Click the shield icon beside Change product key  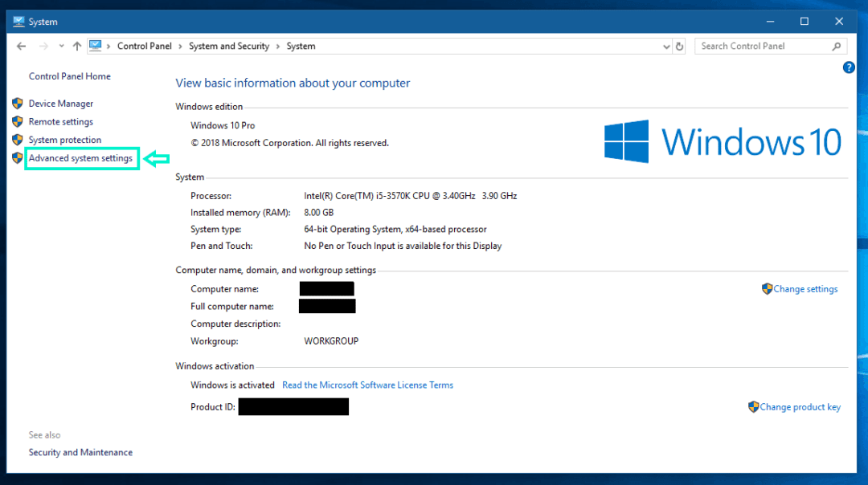pyautogui.click(x=753, y=406)
